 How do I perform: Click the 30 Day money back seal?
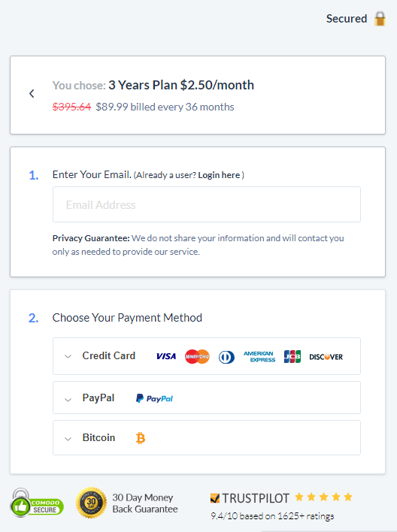pyautogui.click(x=91, y=503)
